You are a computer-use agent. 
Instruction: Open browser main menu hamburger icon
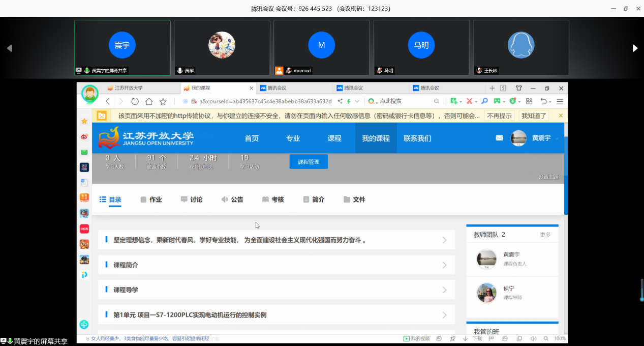pos(560,101)
